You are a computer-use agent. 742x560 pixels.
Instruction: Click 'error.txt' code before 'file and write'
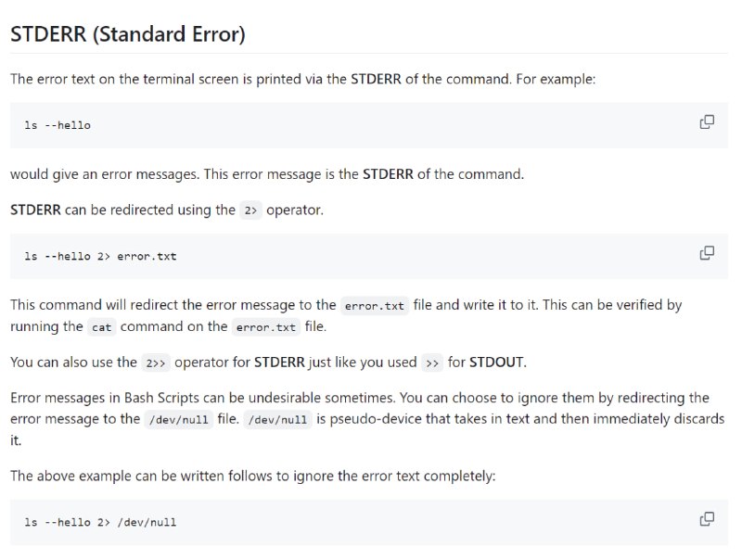coord(375,306)
